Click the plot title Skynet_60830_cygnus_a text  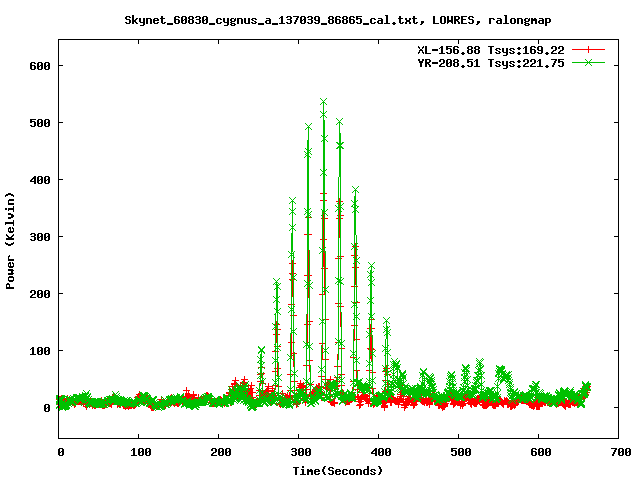(x=338, y=20)
